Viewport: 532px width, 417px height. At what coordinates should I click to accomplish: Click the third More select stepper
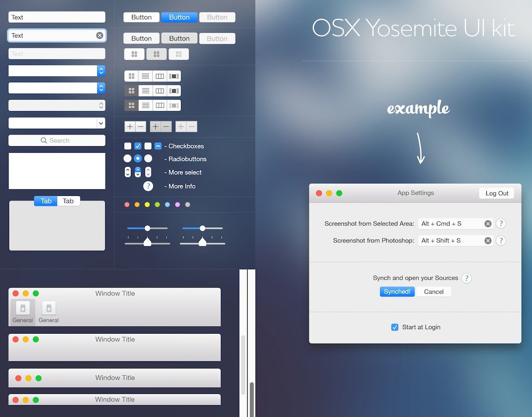tap(148, 172)
